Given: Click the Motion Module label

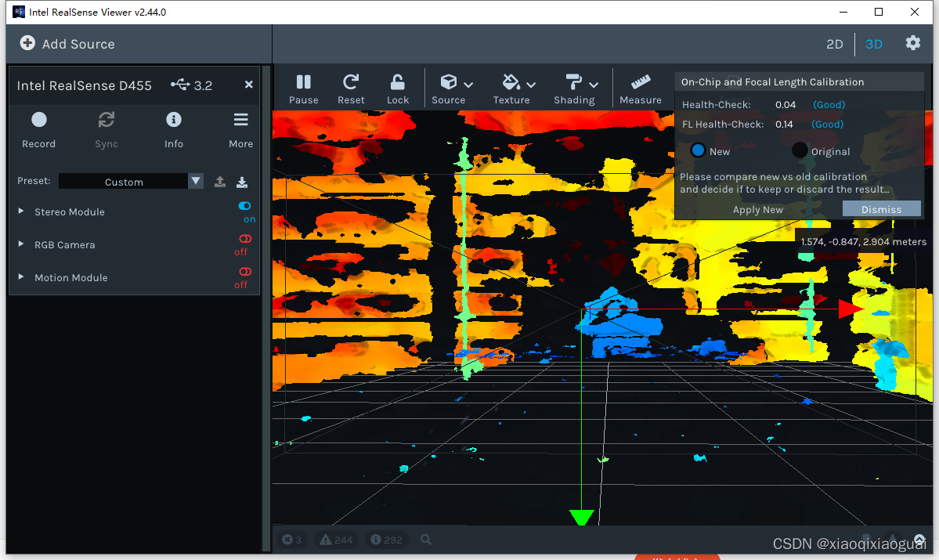Looking at the screenshot, I should [71, 277].
